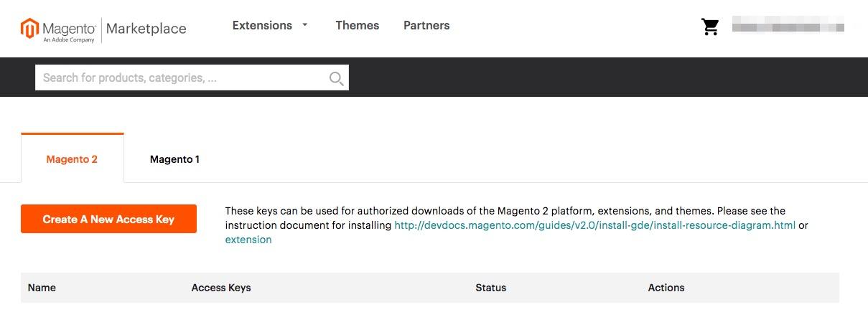
Task: Switch to the Magento 1 tab
Action: [x=174, y=159]
